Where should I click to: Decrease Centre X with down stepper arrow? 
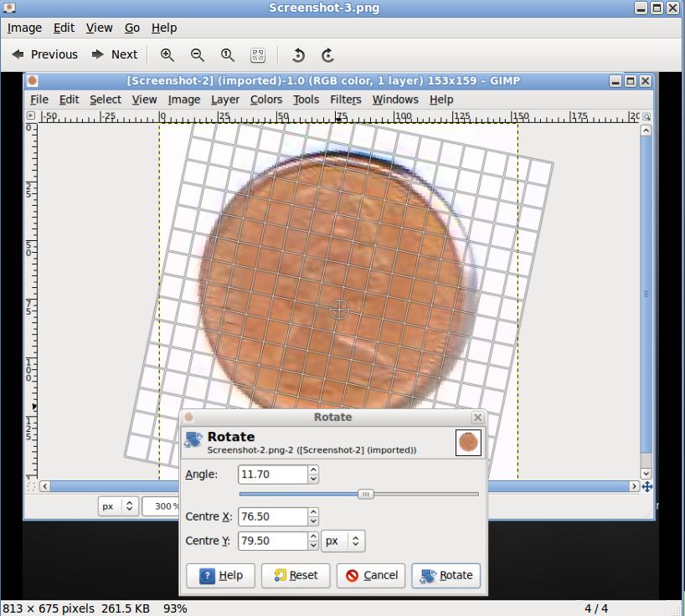(x=313, y=521)
